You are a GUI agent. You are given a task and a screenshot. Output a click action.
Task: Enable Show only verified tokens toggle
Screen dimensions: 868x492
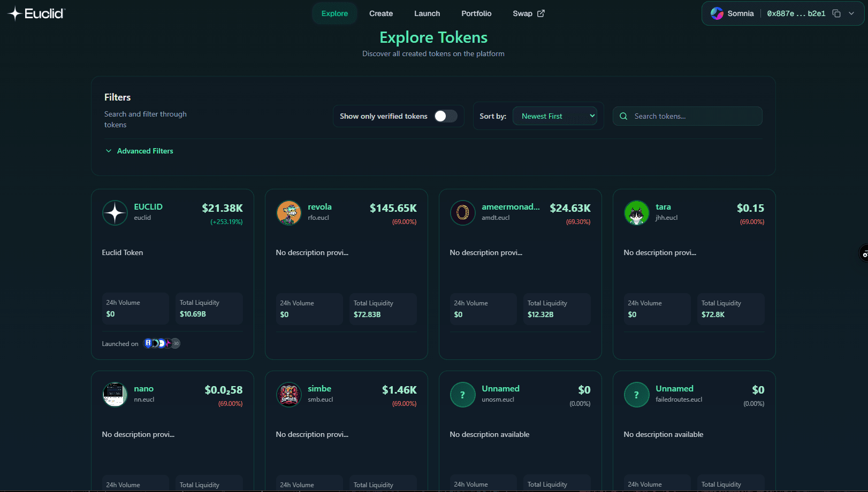click(446, 116)
